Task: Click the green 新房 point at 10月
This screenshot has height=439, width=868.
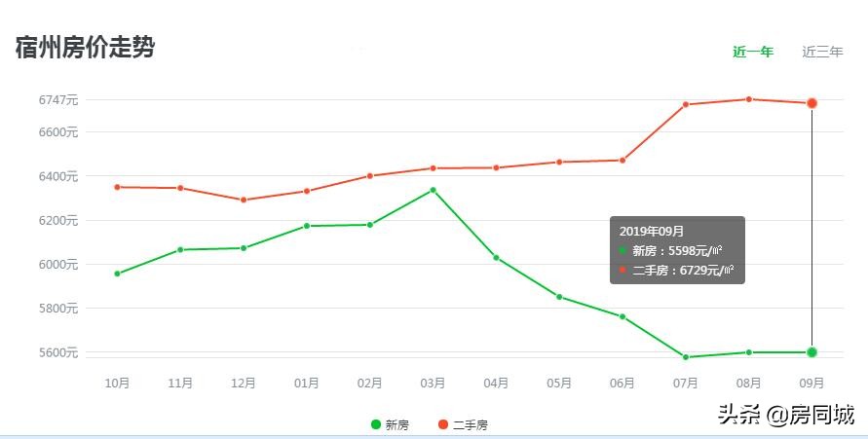Action: click(x=117, y=274)
